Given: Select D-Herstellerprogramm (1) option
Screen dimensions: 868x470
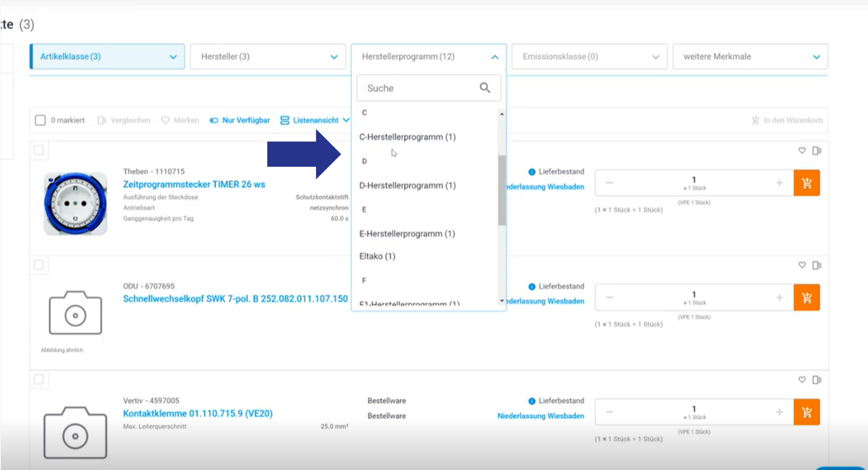Looking at the screenshot, I should tap(407, 185).
